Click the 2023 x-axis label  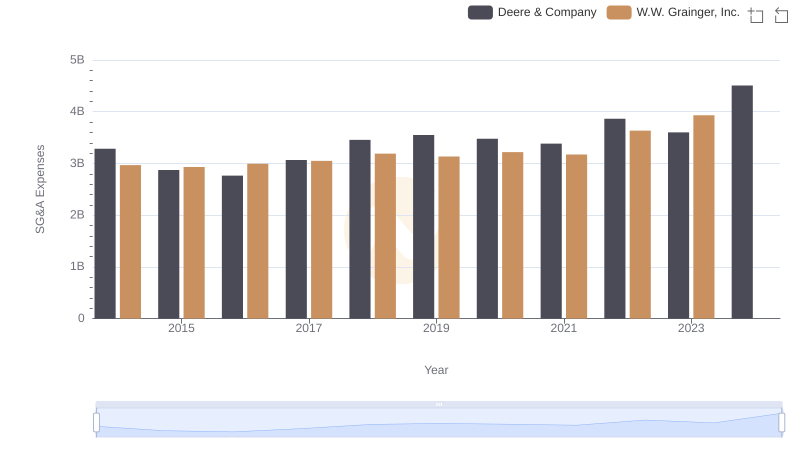tap(691, 328)
